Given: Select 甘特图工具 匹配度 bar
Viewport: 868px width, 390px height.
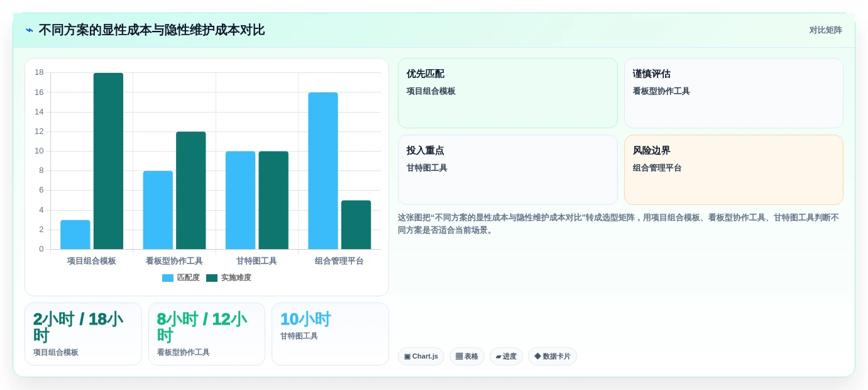Looking at the screenshot, I should point(241,200).
